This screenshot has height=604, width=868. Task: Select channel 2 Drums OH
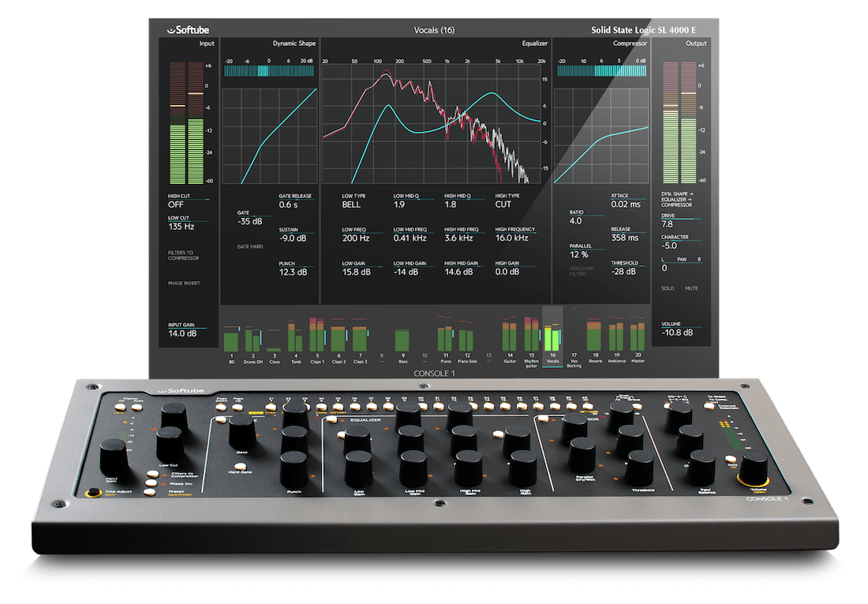pyautogui.click(x=253, y=341)
